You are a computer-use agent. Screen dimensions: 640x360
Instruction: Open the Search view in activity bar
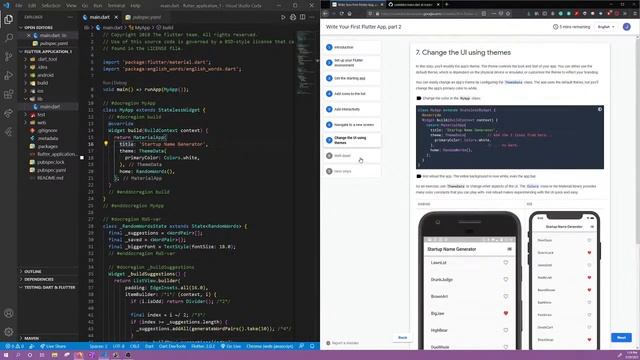(9, 38)
